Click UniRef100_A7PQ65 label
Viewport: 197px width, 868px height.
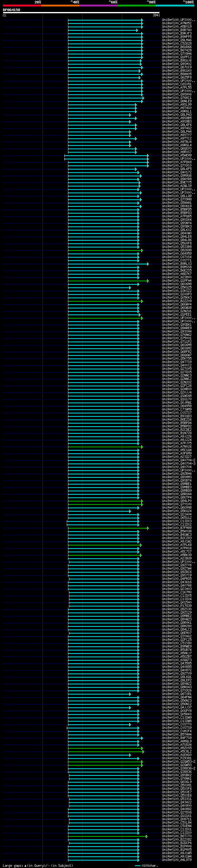[x=176, y=216]
